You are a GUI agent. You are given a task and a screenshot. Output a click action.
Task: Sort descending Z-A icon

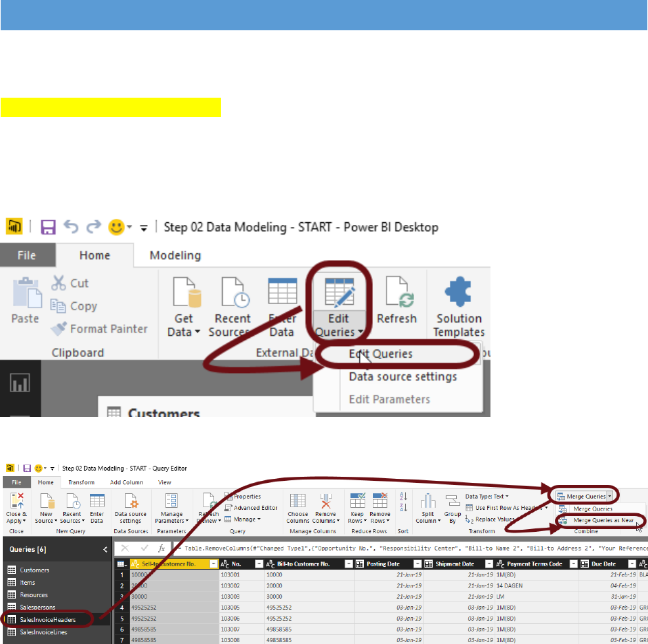(404, 507)
